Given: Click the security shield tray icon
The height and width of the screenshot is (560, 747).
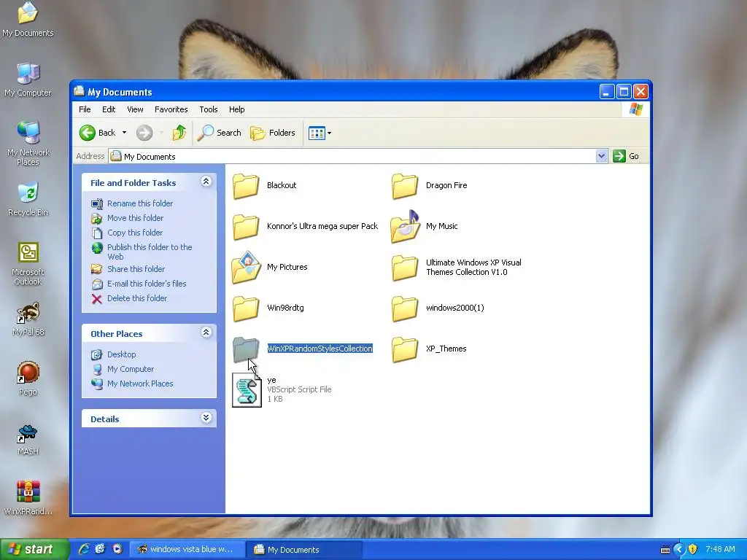Looking at the screenshot, I should point(693,550).
